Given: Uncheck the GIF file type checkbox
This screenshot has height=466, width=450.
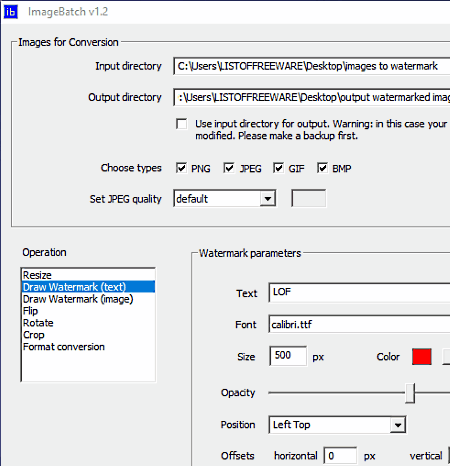Looking at the screenshot, I should 278,168.
